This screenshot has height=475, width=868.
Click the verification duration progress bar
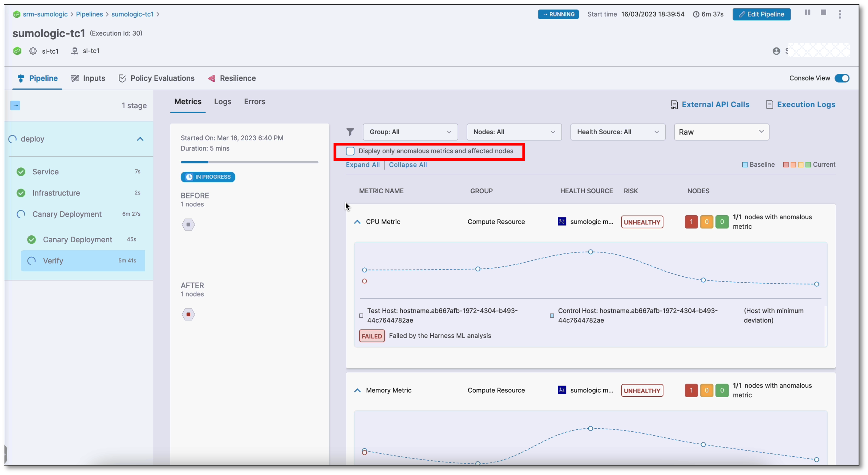click(249, 162)
